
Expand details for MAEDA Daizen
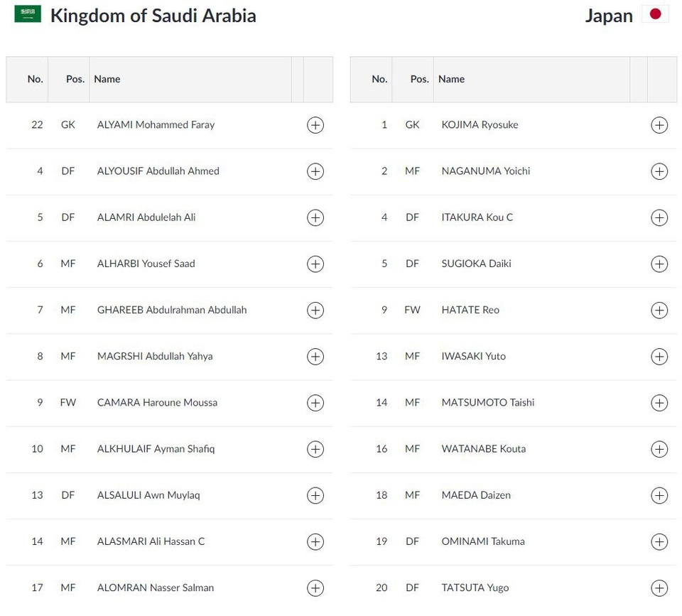659,495
